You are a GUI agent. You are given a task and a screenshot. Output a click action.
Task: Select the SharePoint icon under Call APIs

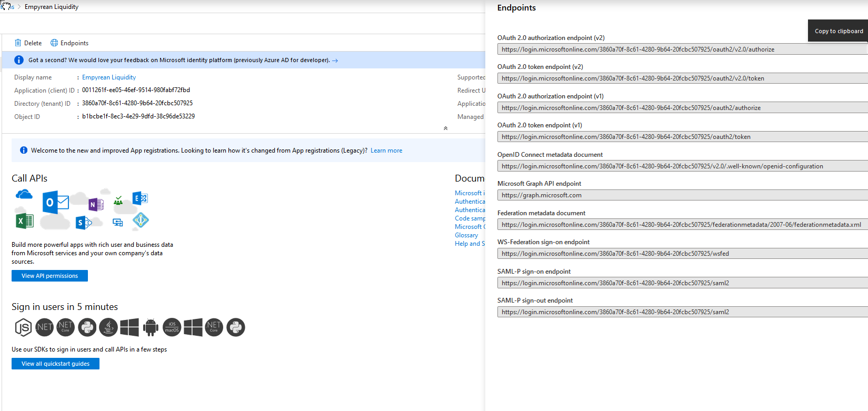(84, 223)
